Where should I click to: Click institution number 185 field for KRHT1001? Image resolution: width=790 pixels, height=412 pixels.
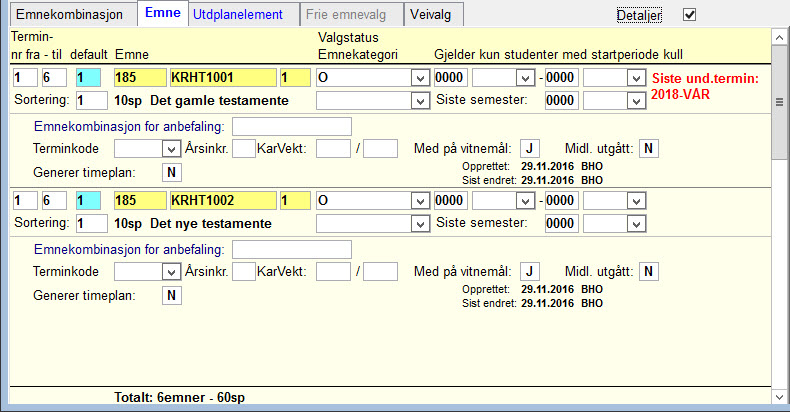[140, 78]
